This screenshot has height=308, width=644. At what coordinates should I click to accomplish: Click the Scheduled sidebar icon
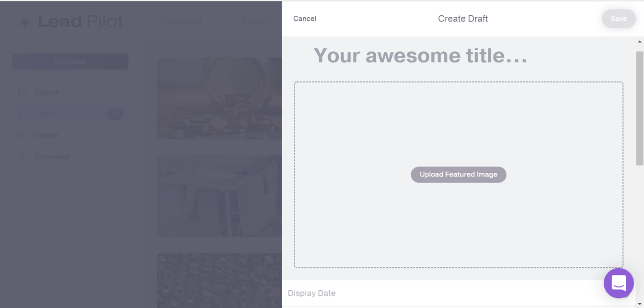click(x=22, y=157)
